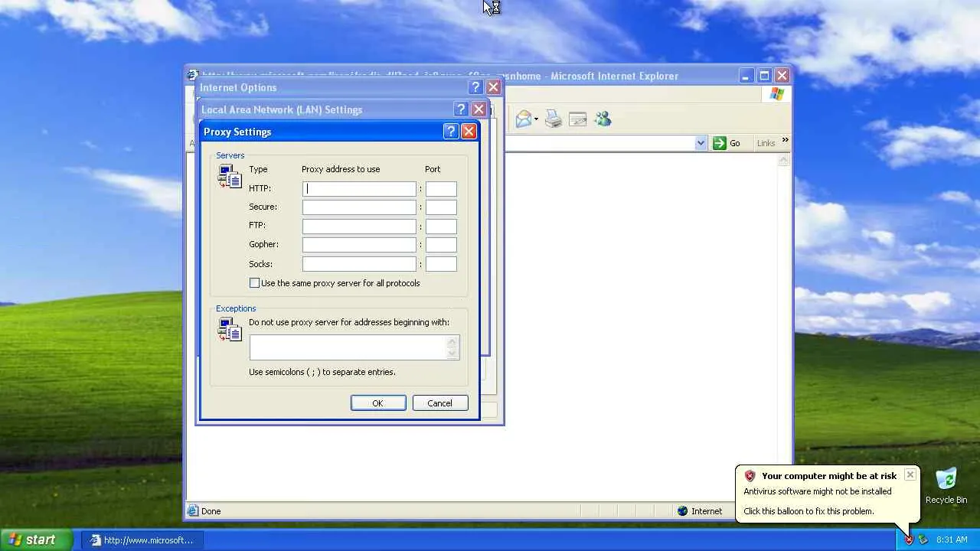
Task: Close the Proxy Settings dialog
Action: click(x=469, y=132)
